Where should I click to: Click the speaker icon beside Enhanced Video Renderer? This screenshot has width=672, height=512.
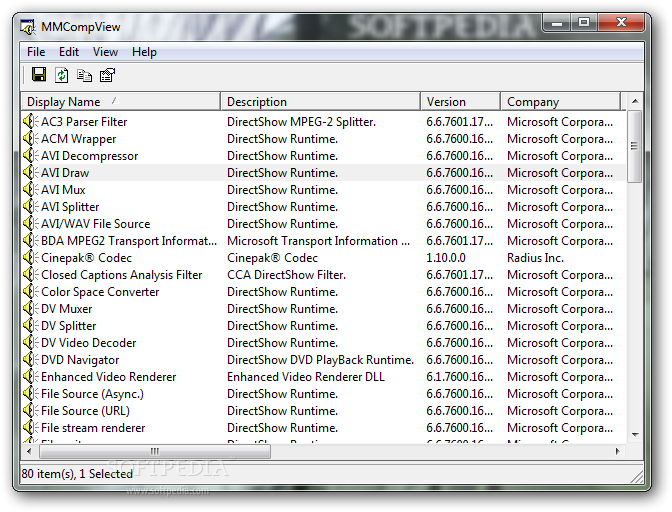click(31, 377)
